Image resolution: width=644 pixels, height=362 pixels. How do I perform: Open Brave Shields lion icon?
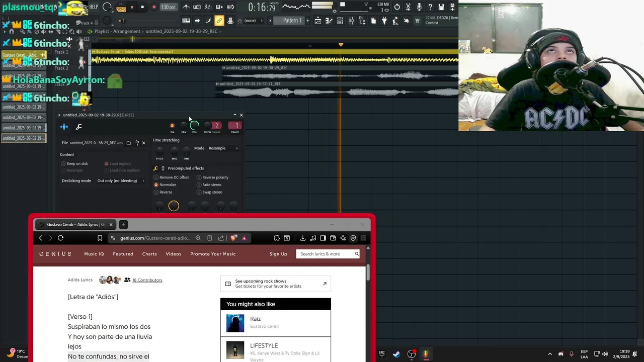233,238
